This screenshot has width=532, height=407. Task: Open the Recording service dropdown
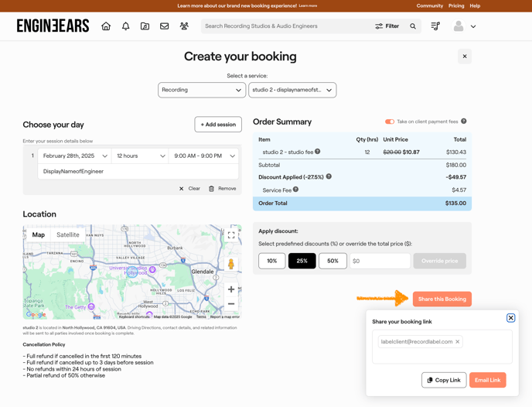point(201,90)
